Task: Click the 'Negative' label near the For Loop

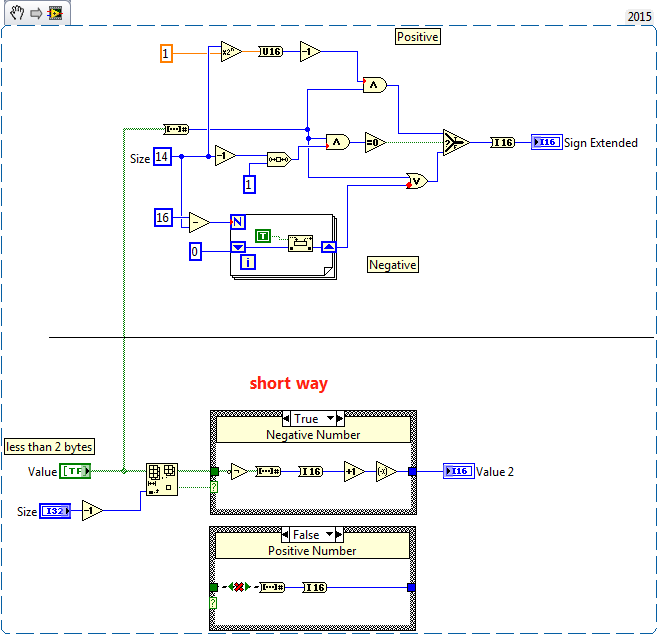Action: click(393, 265)
